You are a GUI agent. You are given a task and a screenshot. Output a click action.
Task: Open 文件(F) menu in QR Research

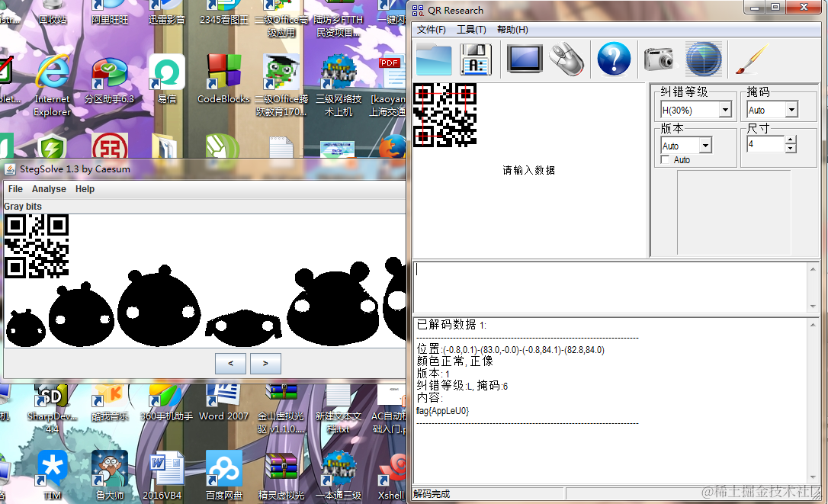[431, 30]
